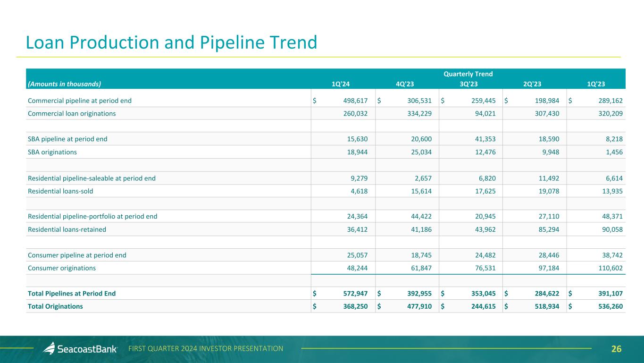
Task: Select the SBA originations row label
Action: pyautogui.click(x=52, y=152)
